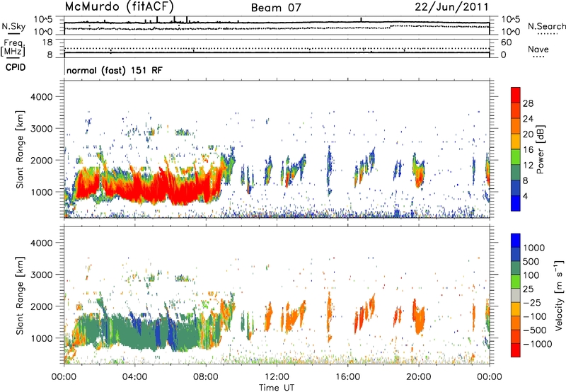Click the "-1000" value on velocity colorbar
This screenshot has height=392, width=566.
tap(537, 344)
